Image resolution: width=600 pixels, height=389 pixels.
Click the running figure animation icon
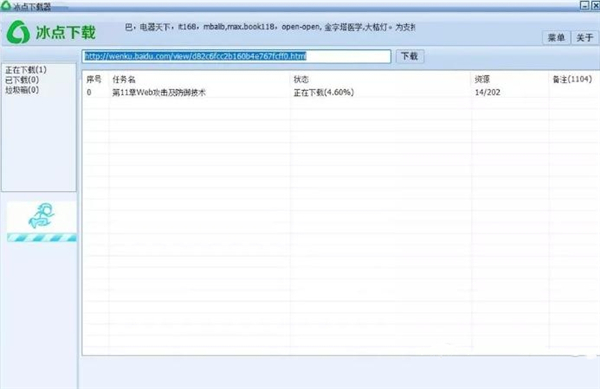click(x=42, y=216)
